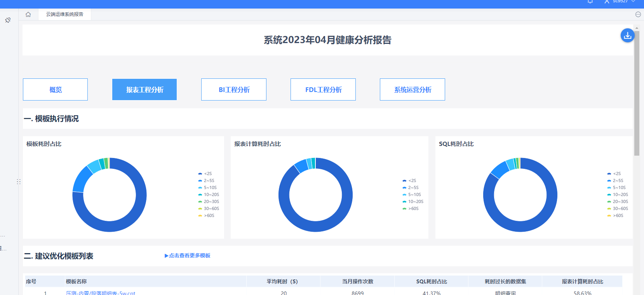Click the 报表计算耗时占比 table column header
The width and height of the screenshot is (644, 295).
pos(582,281)
